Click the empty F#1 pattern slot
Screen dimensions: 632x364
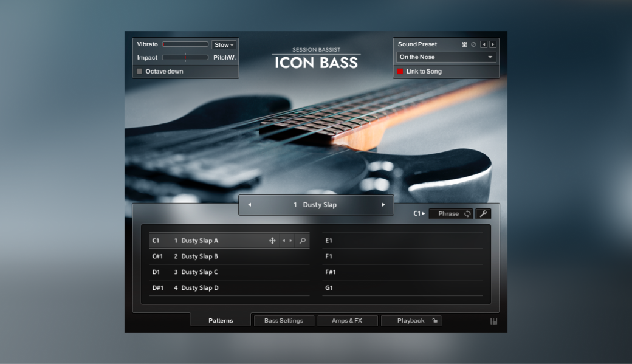[403, 272]
